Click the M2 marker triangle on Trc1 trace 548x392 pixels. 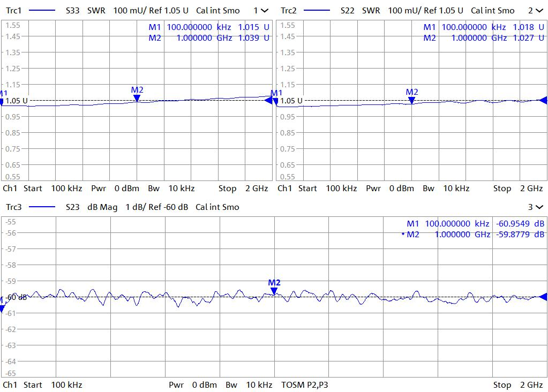137,98
